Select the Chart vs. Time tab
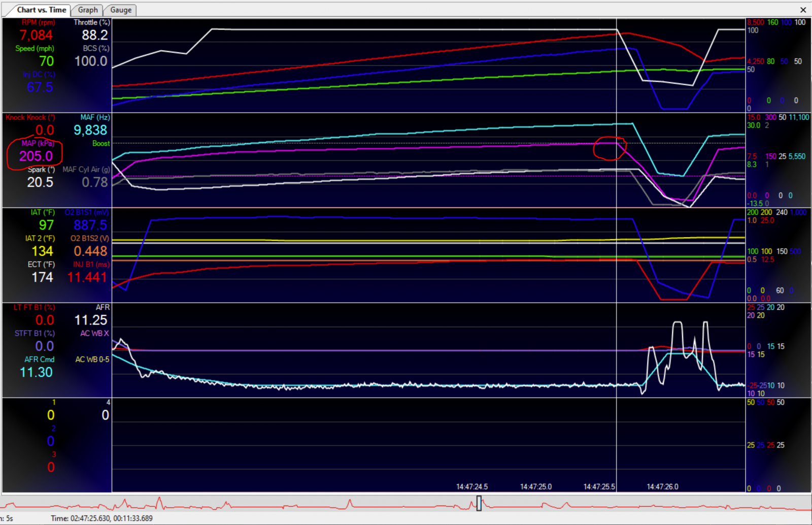 (x=41, y=10)
